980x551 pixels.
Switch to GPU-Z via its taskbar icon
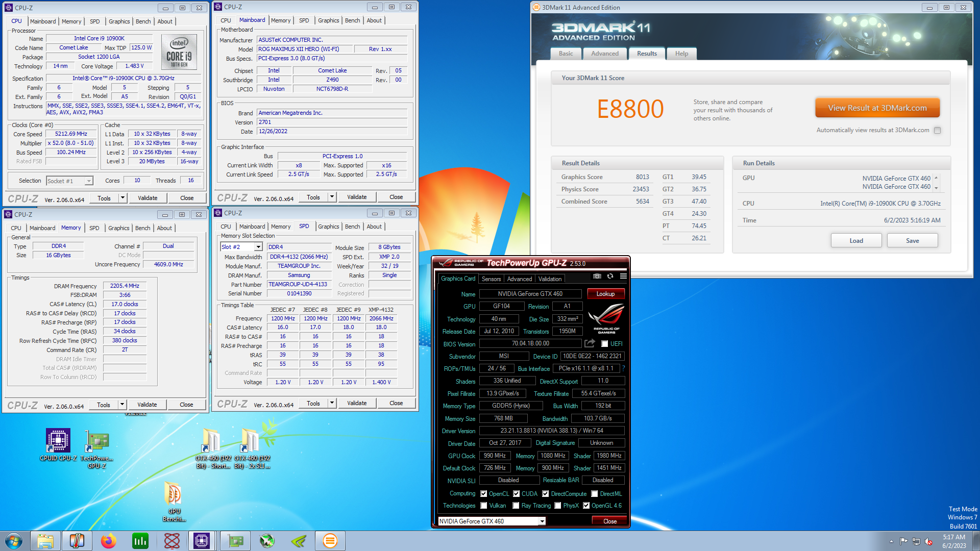click(x=235, y=541)
